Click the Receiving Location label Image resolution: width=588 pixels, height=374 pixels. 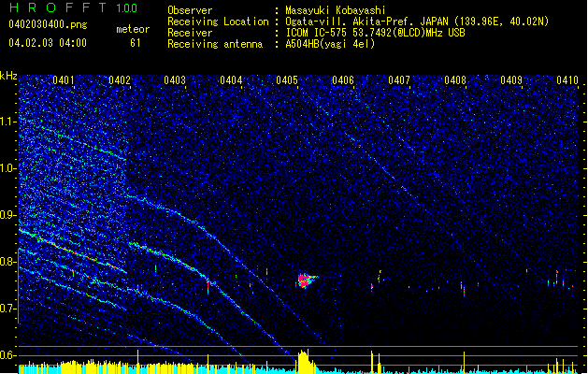coord(218,22)
